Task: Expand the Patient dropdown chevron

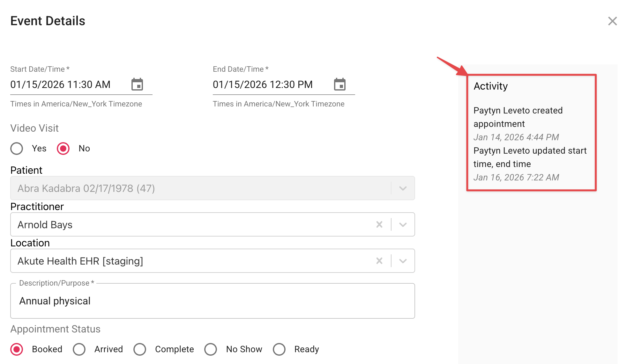Action: (x=403, y=188)
